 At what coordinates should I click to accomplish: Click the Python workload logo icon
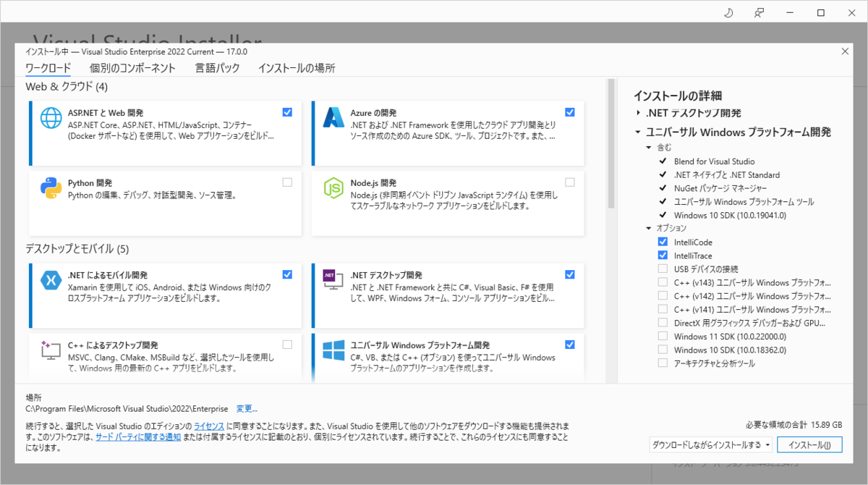point(51,188)
